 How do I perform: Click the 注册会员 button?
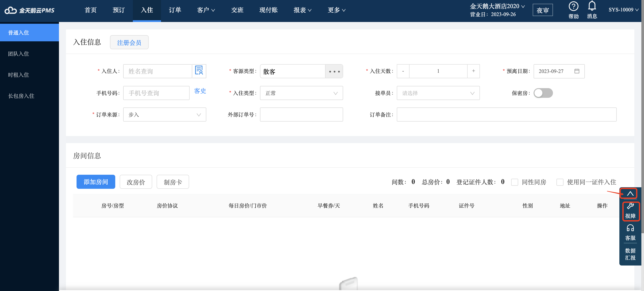pyautogui.click(x=129, y=42)
